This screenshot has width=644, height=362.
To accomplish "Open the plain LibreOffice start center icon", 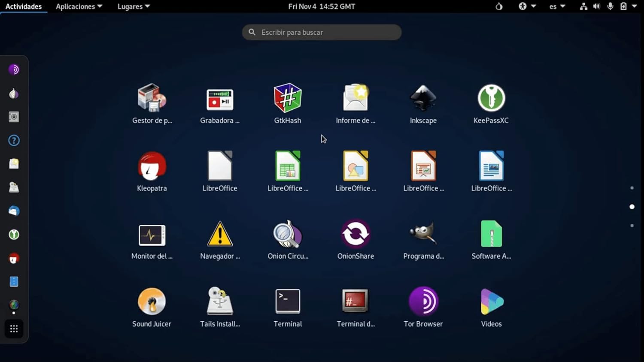I will [x=220, y=166].
